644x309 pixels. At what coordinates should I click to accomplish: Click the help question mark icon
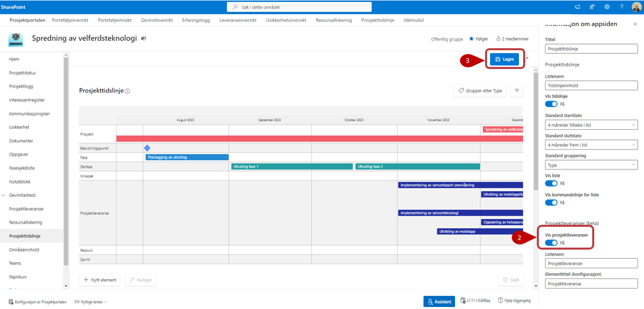pos(622,7)
